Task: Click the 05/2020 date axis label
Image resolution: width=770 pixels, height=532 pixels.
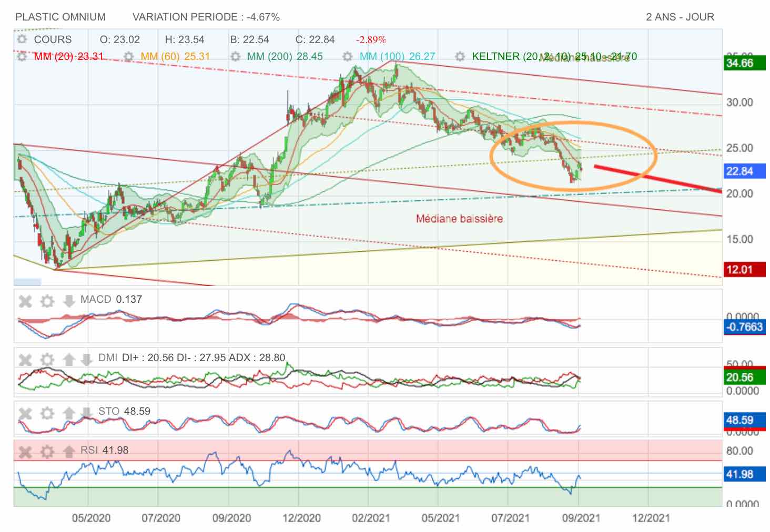Action: (x=91, y=518)
